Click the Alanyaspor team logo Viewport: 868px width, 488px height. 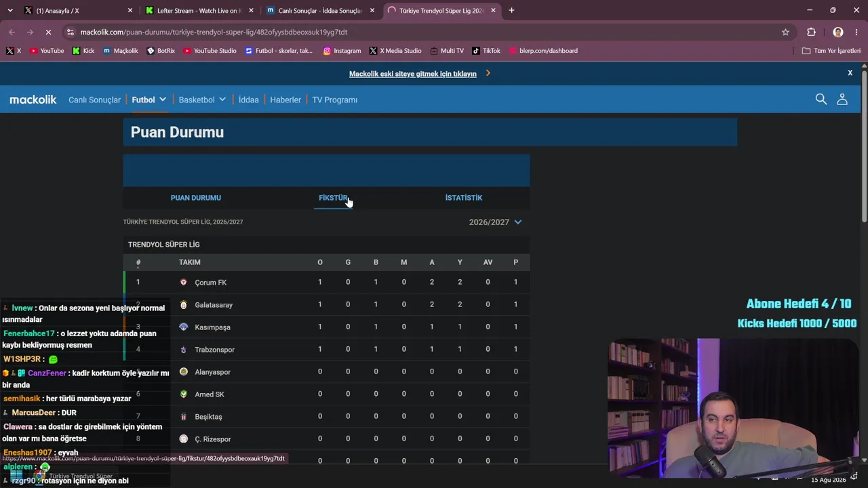tap(183, 371)
